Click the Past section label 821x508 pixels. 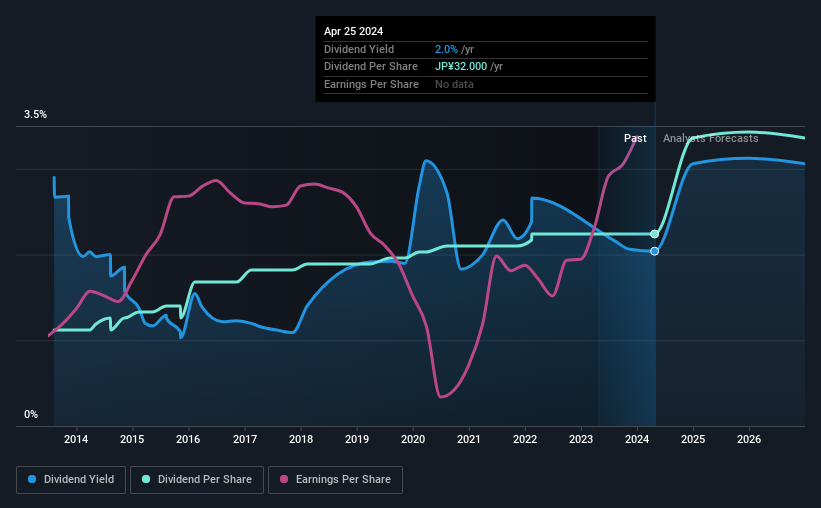(x=635, y=138)
